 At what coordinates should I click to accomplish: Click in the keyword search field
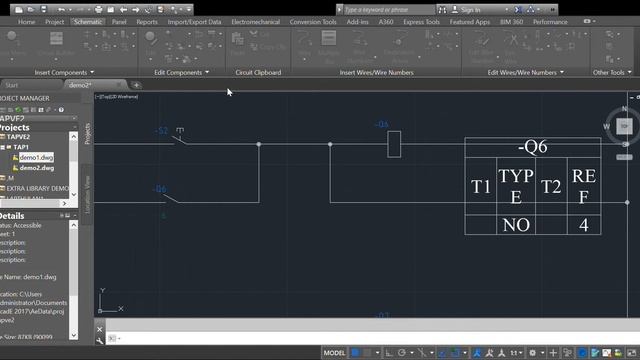pyautogui.click(x=388, y=9)
